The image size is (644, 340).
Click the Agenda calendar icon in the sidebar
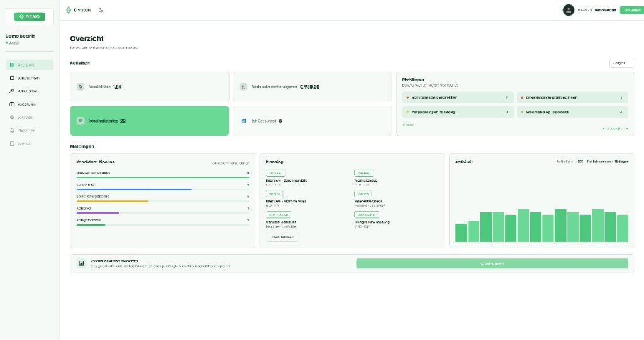12,144
